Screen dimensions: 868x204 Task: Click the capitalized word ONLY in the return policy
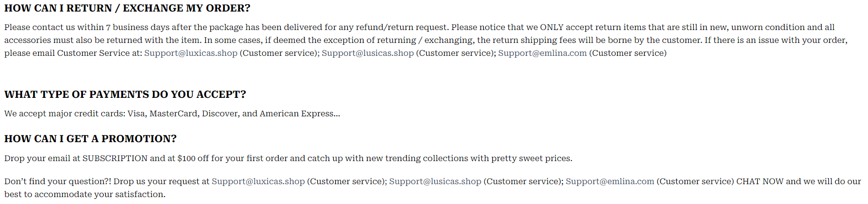[x=552, y=27]
